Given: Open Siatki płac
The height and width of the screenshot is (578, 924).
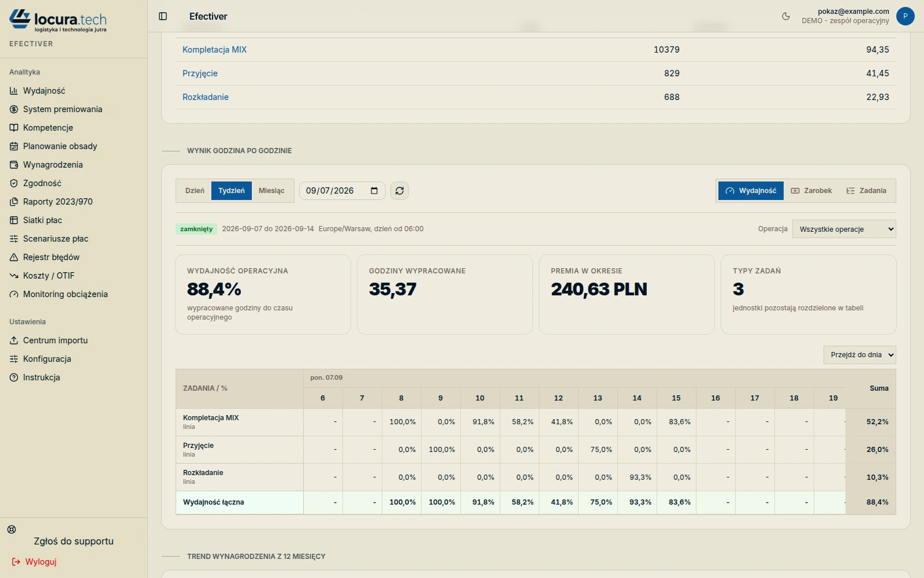Looking at the screenshot, I should pos(42,220).
